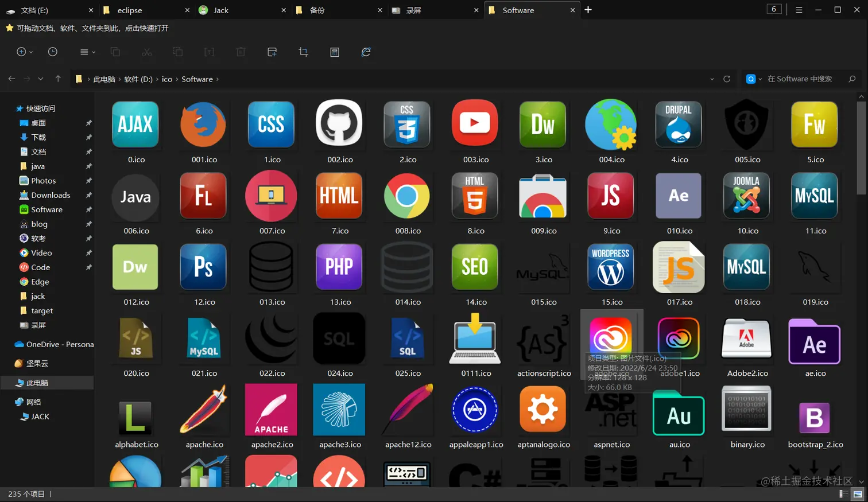Screen dimensions: 868x502
Task: Click the vertical scrollbar thumb
Action: tap(861, 148)
